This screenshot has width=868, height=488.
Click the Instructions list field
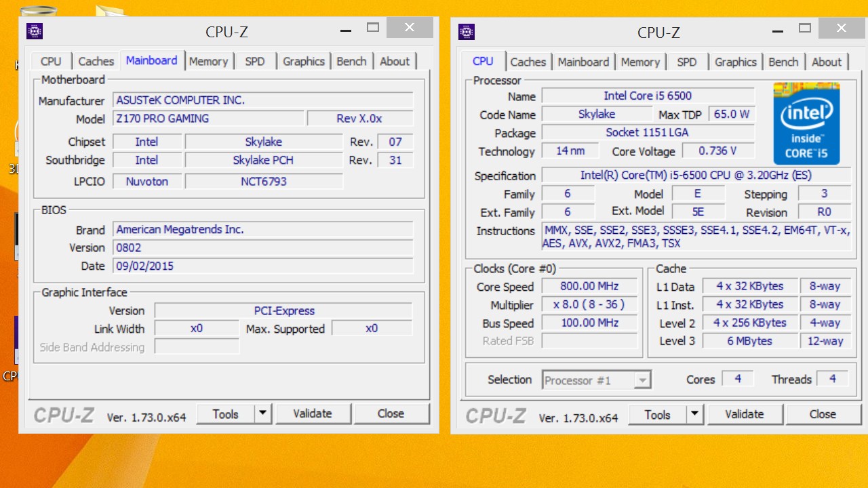tap(696, 237)
